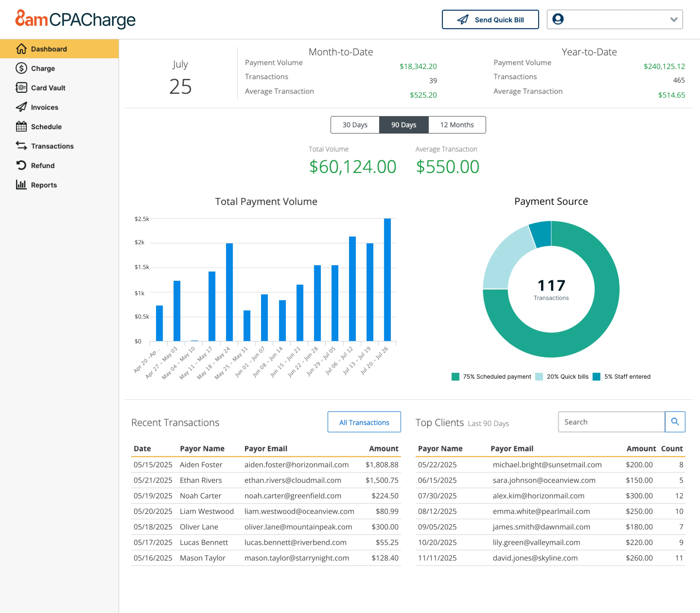Expand the user account dropdown chevron
Viewport: 700px width, 613px height.
pyautogui.click(x=674, y=20)
